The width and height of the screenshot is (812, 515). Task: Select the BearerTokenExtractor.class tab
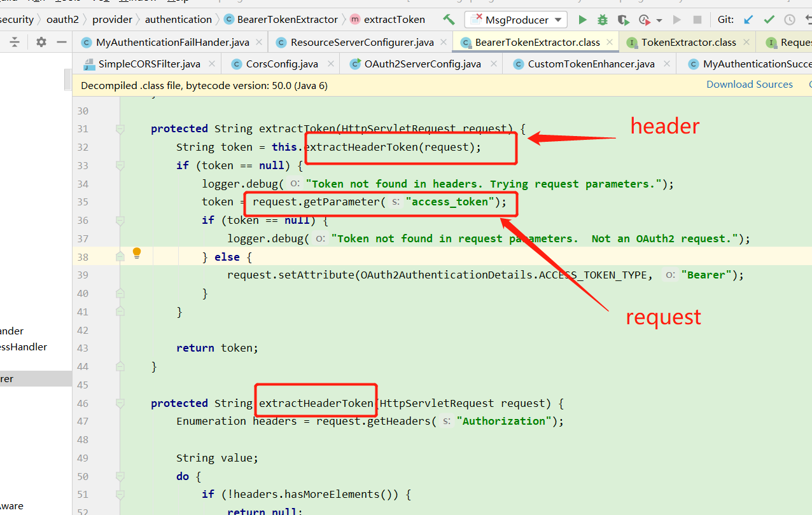coord(538,43)
